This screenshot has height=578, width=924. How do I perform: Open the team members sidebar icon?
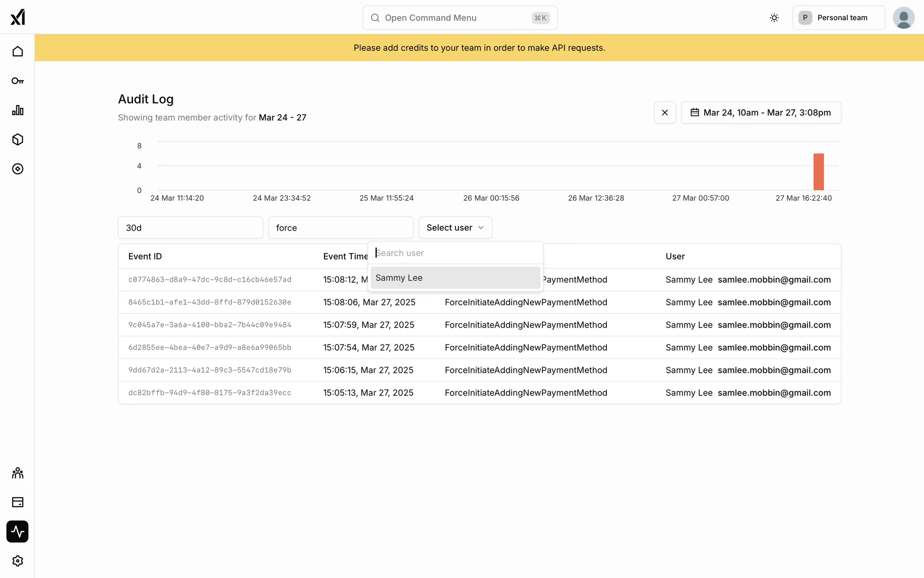point(18,473)
